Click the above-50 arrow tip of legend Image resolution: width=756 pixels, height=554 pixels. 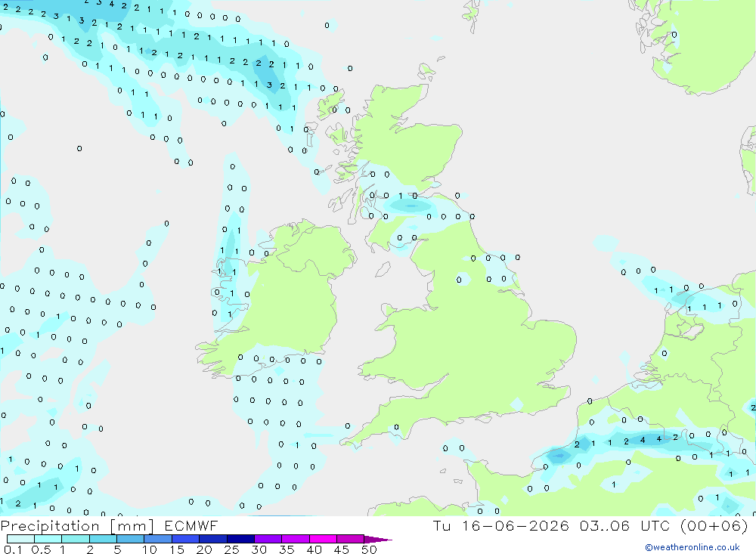click(378, 540)
